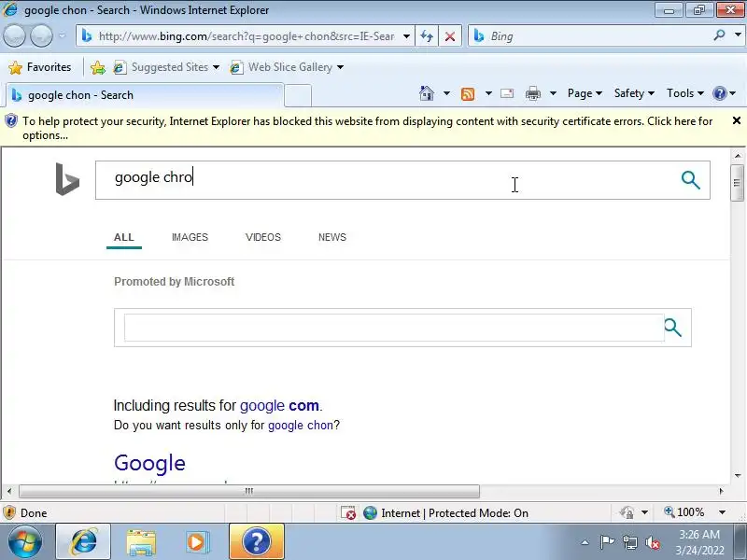Viewport: 747px width, 560px height.
Task: Switch to the VIDEOS tab
Action: (x=263, y=237)
